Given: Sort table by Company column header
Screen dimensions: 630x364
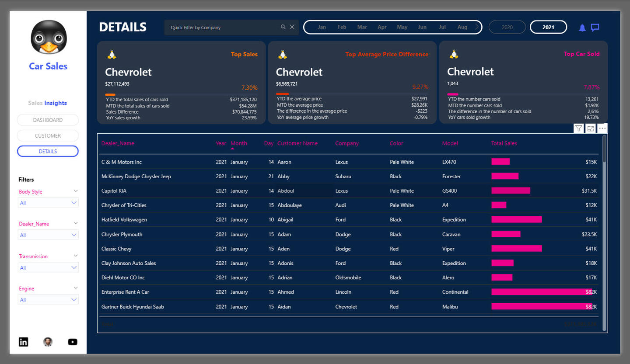Looking at the screenshot, I should [x=347, y=143].
